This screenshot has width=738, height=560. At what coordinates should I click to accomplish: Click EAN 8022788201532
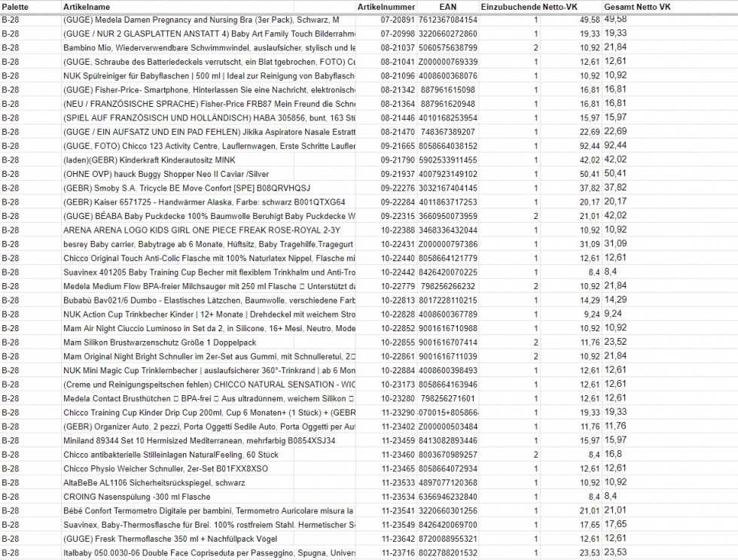click(448, 553)
